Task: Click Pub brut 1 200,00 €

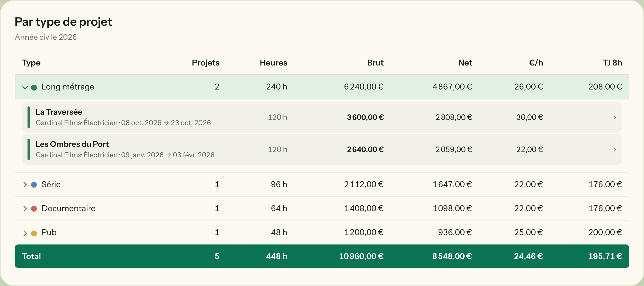Action: point(364,232)
